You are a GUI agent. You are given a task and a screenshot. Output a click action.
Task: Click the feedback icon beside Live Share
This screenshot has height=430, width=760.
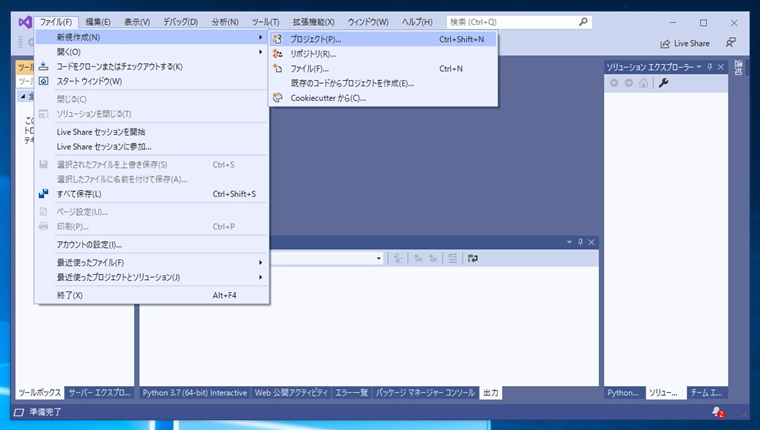click(x=730, y=43)
